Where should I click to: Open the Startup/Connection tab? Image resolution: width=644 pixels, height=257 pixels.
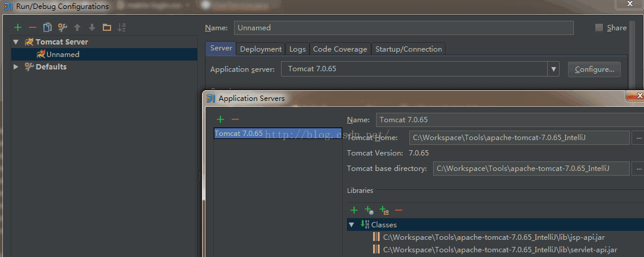click(408, 49)
